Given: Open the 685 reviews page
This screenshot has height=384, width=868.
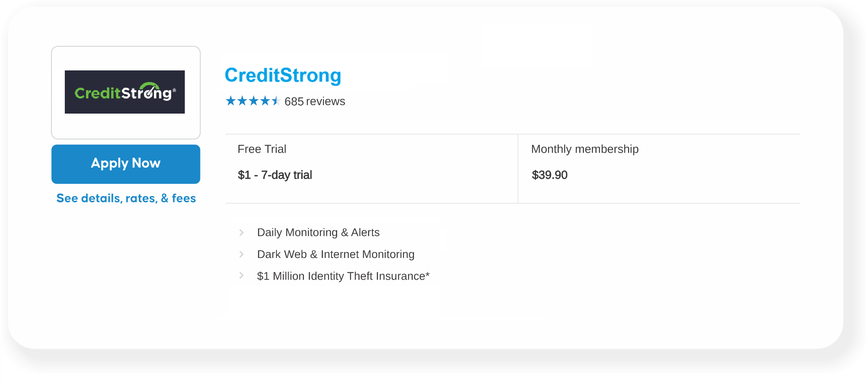Looking at the screenshot, I should pyautogui.click(x=314, y=101).
